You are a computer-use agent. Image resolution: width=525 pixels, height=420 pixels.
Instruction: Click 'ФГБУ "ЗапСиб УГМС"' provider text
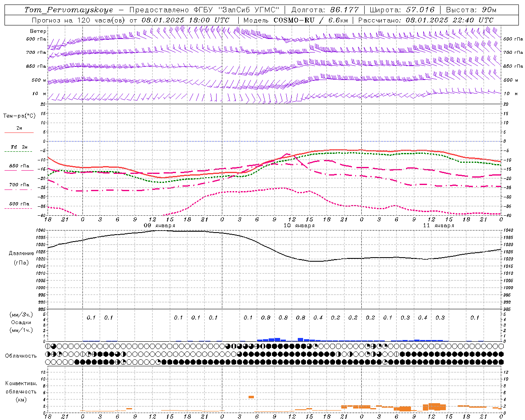pos(236,10)
